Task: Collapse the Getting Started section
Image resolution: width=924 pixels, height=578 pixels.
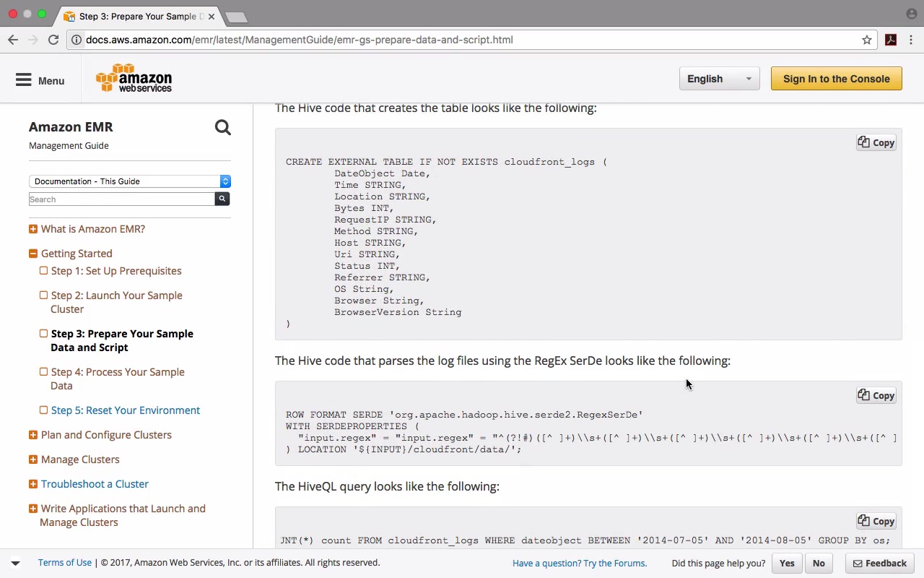Action: click(x=33, y=254)
